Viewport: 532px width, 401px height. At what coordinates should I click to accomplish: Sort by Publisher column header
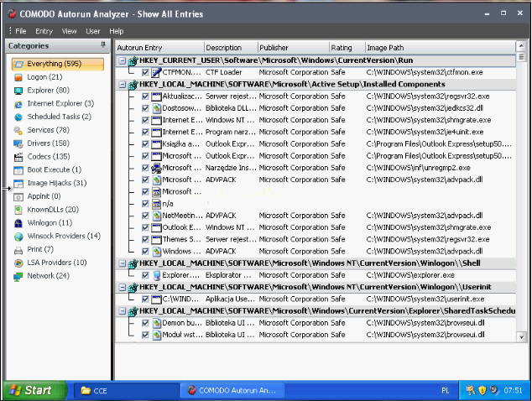(x=294, y=48)
